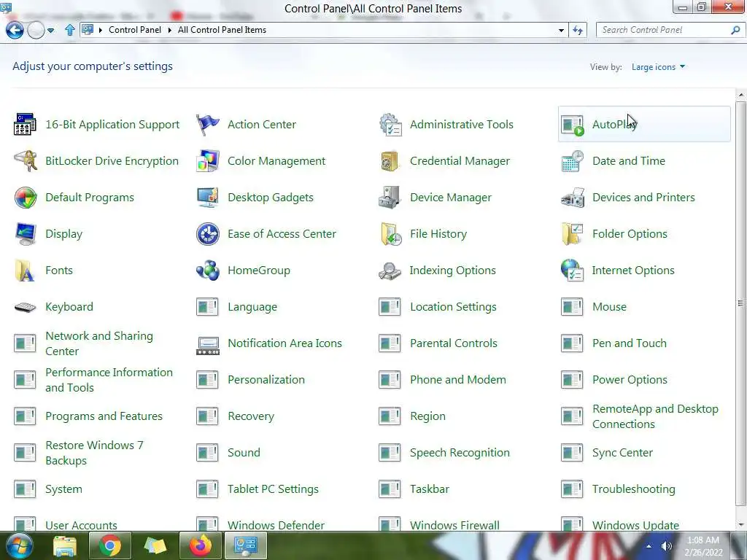This screenshot has width=747, height=560.
Task: Open Phone and Modem link
Action: [x=458, y=380]
